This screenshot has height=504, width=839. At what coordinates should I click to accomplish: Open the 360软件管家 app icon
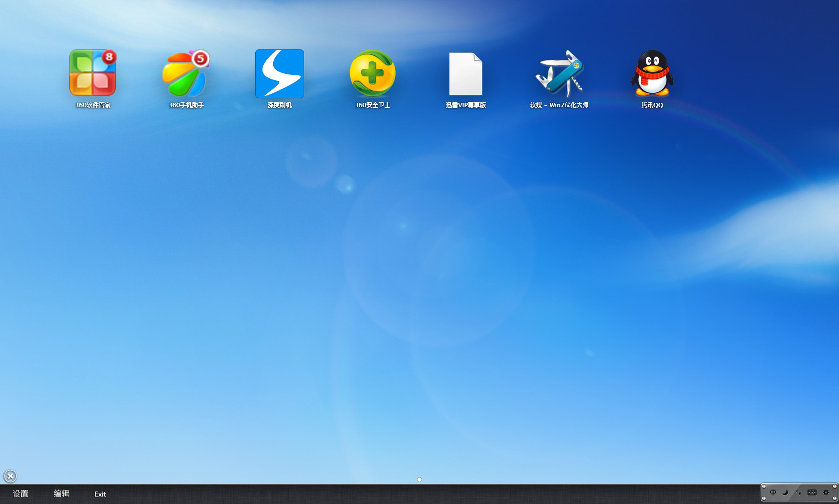[93, 73]
